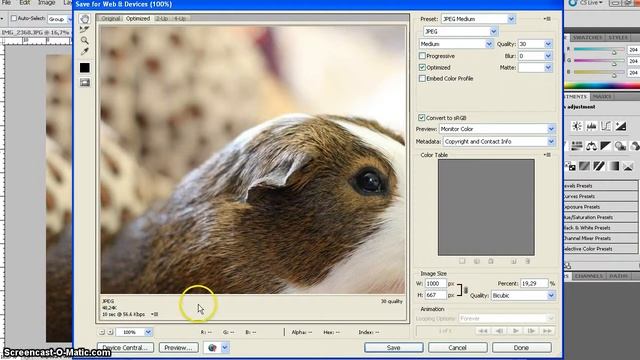The width and height of the screenshot is (640, 360).
Task: Select the Hand tool in Save for Web
Action: 84,19
